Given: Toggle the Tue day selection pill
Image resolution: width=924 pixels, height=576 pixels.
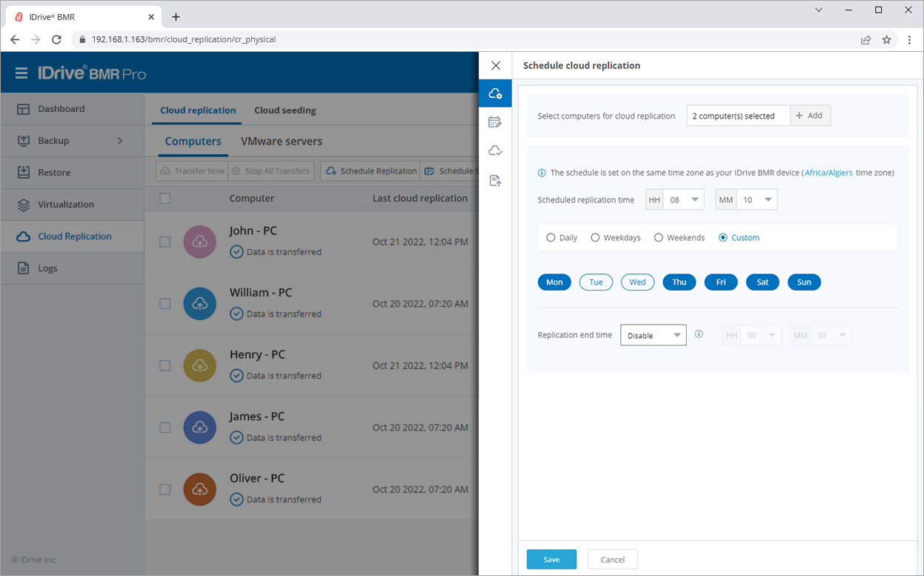Looking at the screenshot, I should (596, 282).
